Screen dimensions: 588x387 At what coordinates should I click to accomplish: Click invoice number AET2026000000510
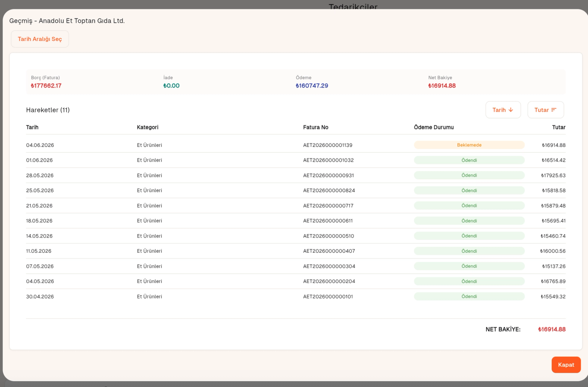click(328, 236)
